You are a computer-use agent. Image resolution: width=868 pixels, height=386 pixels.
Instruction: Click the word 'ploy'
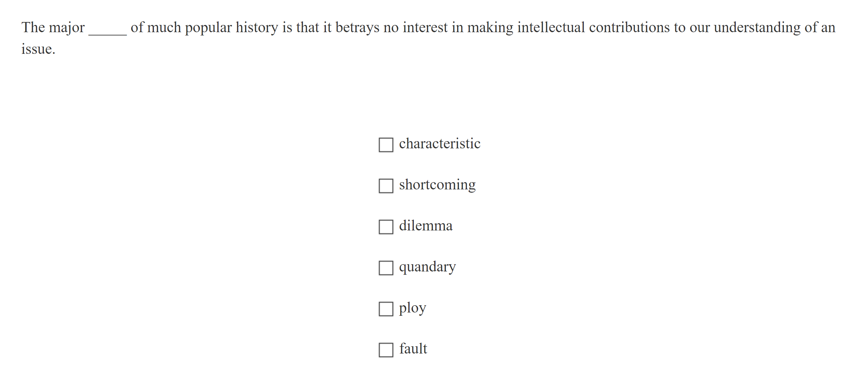[x=413, y=308]
